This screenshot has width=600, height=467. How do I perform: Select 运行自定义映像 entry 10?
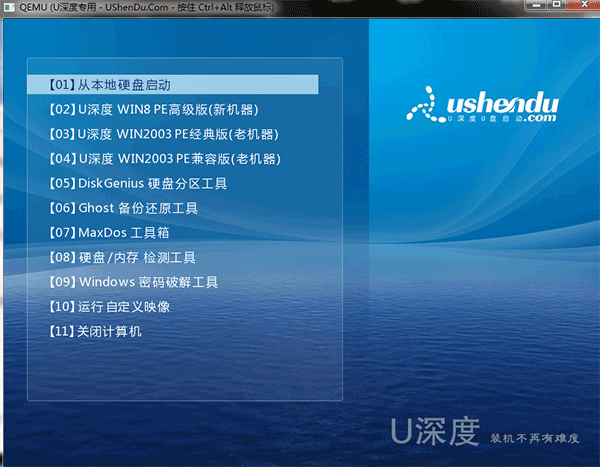point(109,307)
